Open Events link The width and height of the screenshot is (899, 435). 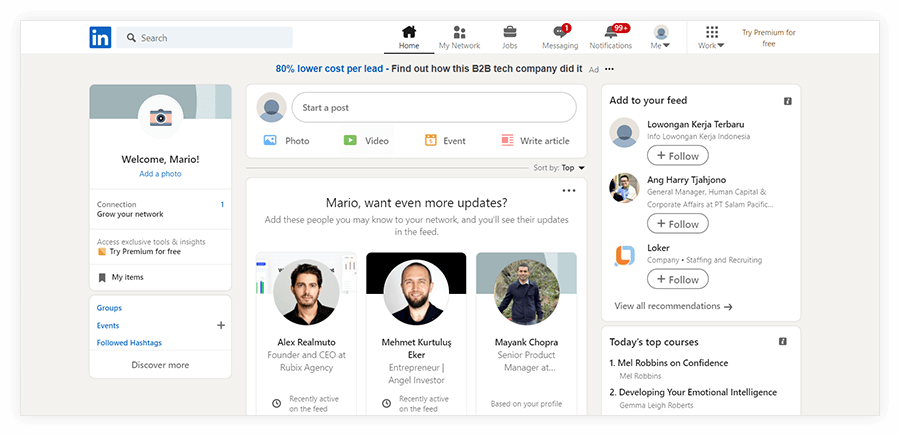pos(108,326)
